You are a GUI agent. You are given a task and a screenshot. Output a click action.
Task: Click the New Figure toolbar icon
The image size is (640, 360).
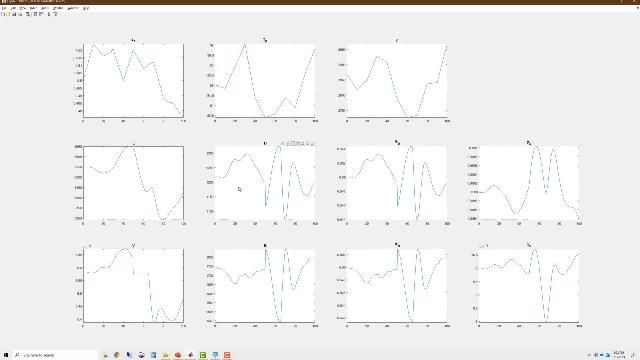2,14
